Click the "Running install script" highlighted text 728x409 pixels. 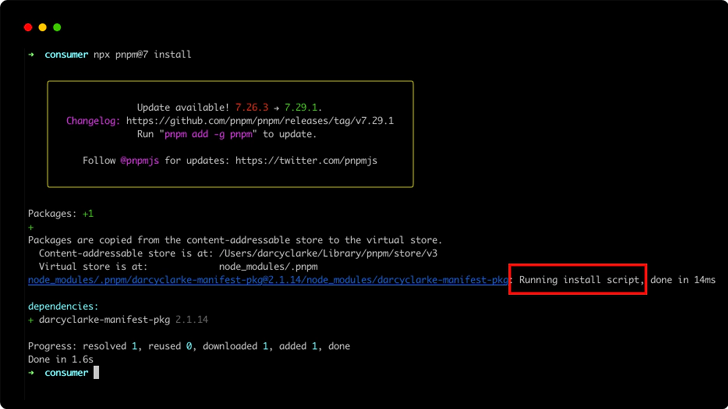click(x=579, y=281)
